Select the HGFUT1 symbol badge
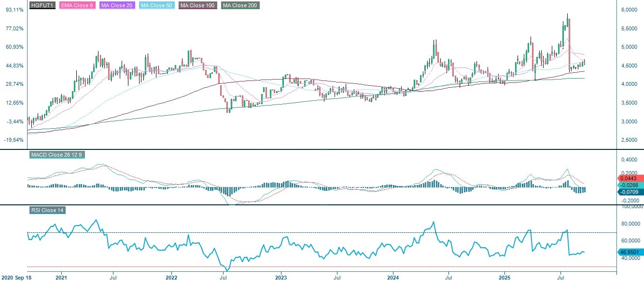The image size is (644, 281). (x=41, y=6)
